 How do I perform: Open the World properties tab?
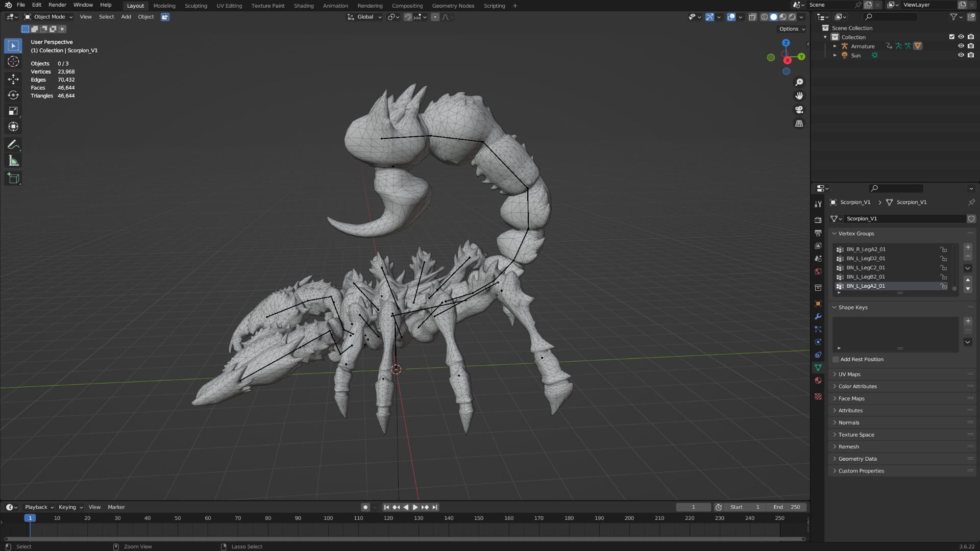(x=818, y=271)
